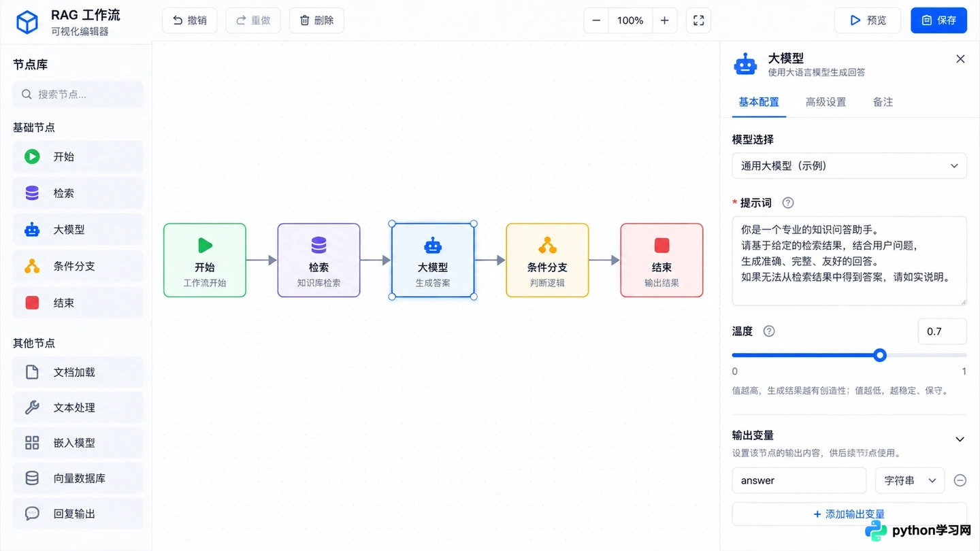
Task: Click the zoom out minus button
Action: coord(596,20)
